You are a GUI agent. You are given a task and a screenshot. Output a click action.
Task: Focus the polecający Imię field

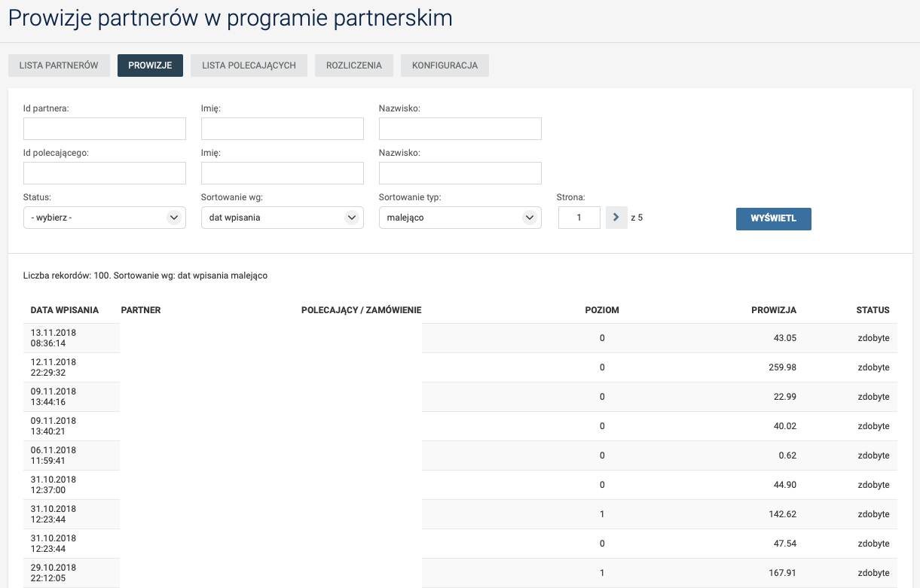[x=282, y=173]
